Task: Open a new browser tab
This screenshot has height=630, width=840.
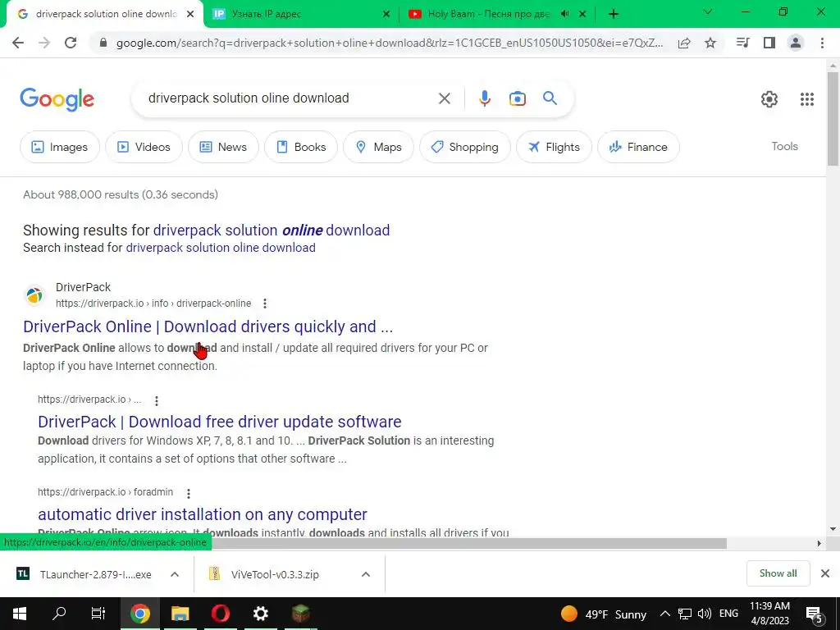Action: (614, 14)
